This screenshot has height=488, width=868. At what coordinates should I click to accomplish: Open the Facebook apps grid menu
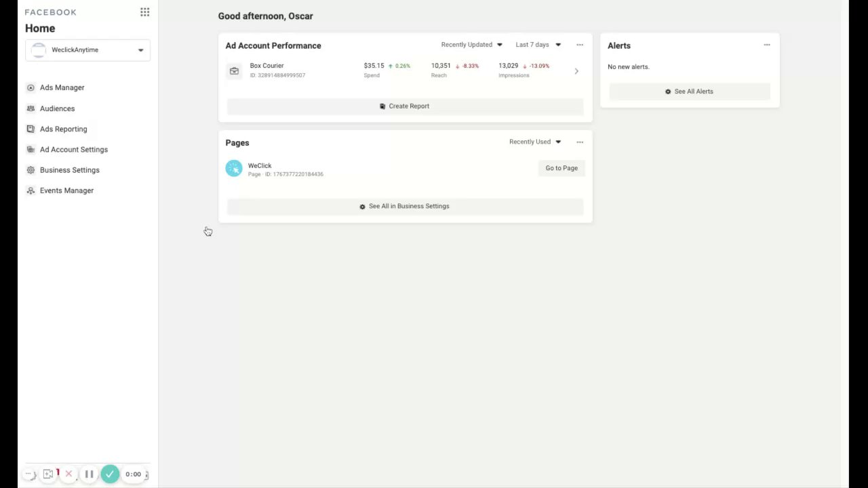[144, 12]
